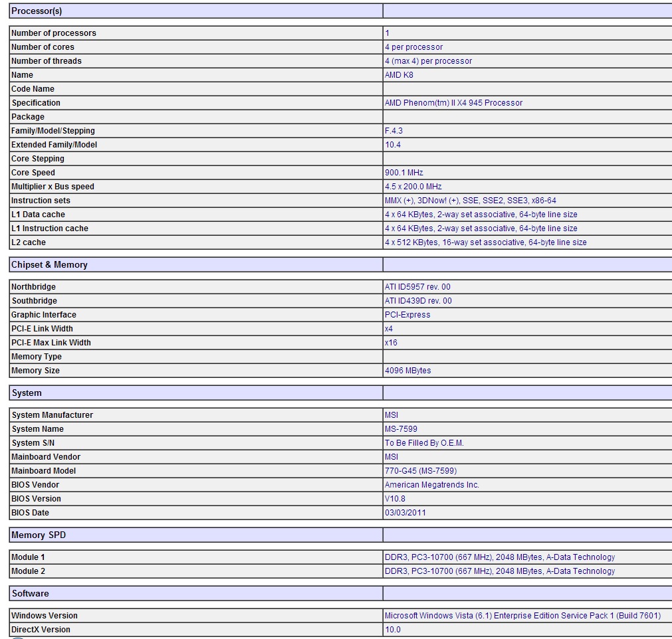Click the 'L1 Instruction cache' label
672x639 pixels.
coord(50,228)
